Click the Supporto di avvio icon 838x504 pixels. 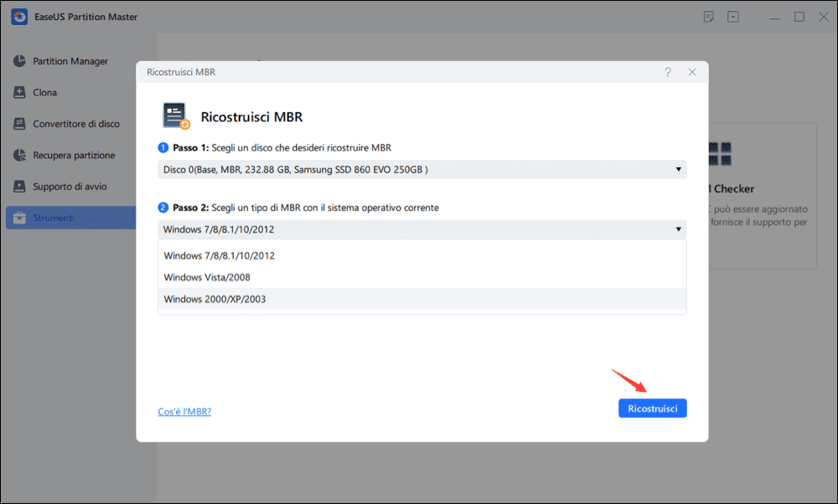(x=19, y=187)
